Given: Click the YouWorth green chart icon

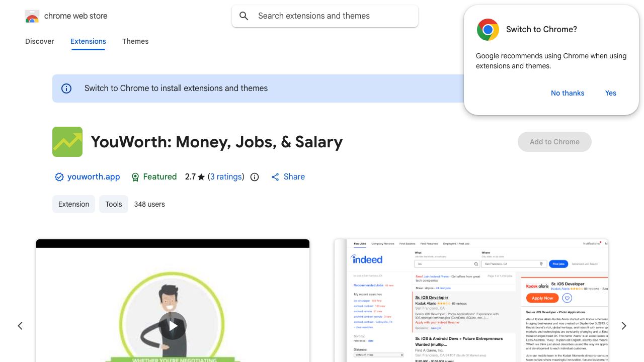Looking at the screenshot, I should click(67, 142).
